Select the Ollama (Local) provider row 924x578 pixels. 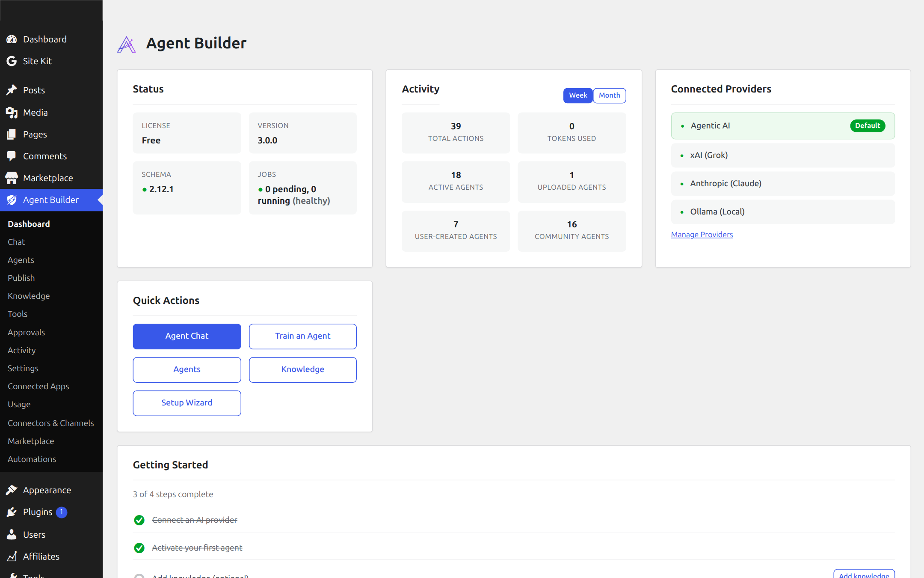(x=783, y=212)
